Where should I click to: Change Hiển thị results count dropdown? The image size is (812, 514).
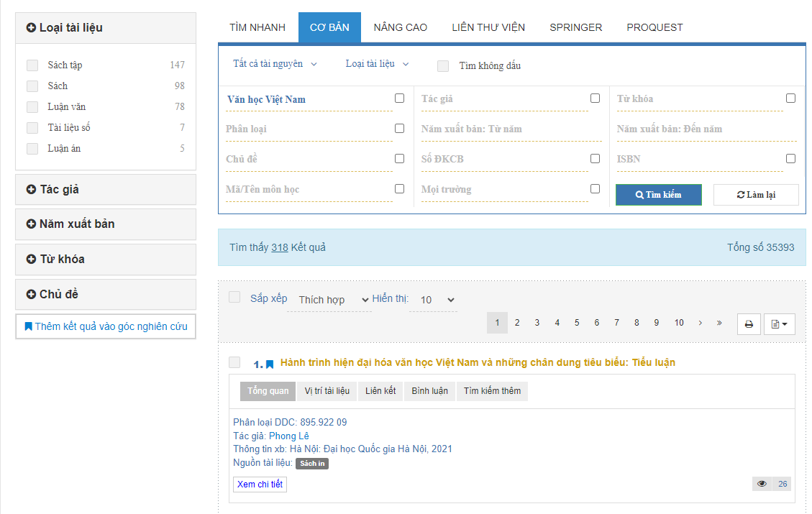point(437,300)
